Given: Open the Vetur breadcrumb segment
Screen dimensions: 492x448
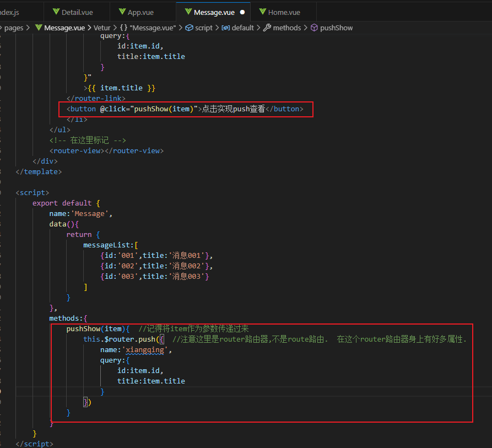Looking at the screenshot, I should [102, 28].
